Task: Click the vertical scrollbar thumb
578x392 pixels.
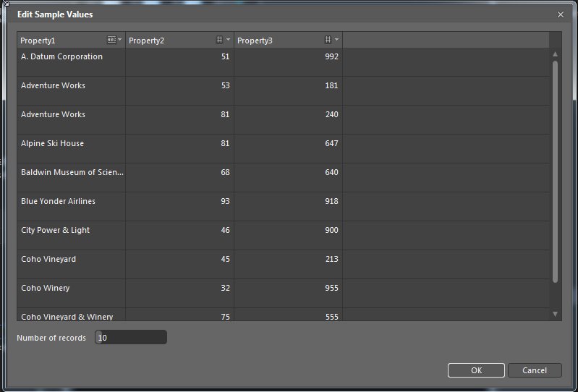Action: click(x=555, y=171)
